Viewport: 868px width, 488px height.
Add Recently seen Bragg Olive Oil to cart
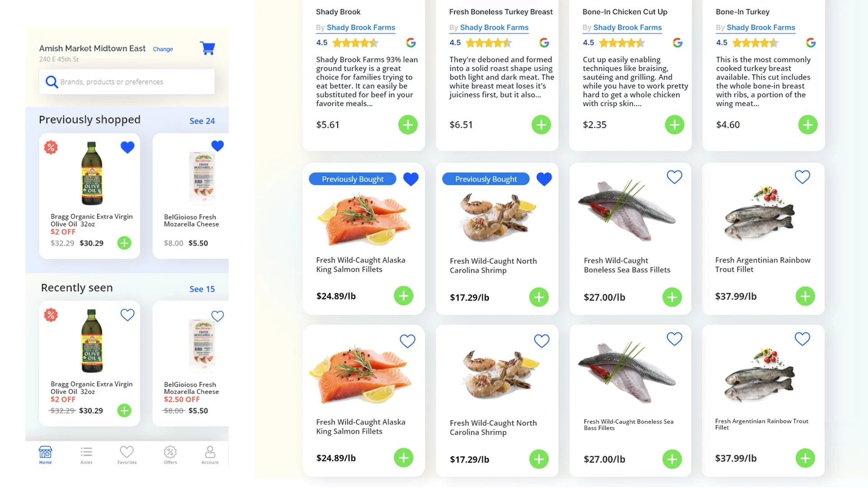click(124, 410)
